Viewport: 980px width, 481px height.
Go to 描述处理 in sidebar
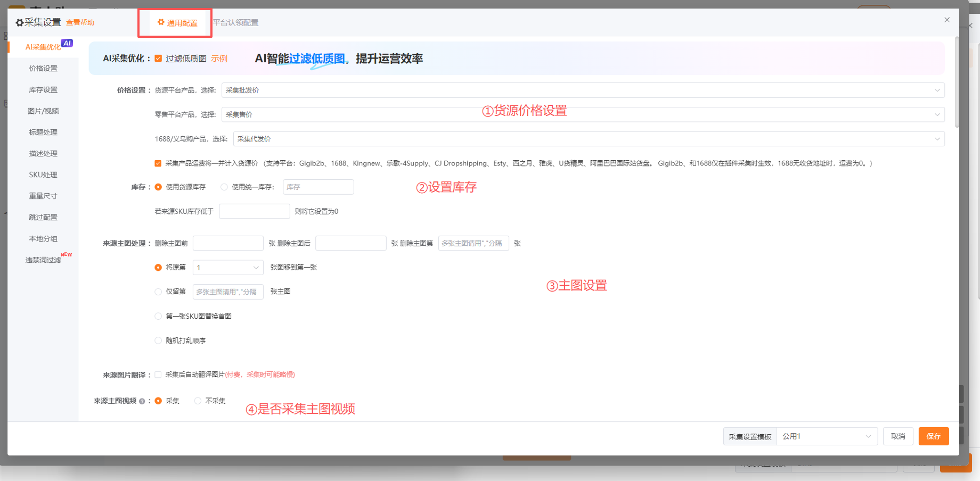[x=43, y=153]
